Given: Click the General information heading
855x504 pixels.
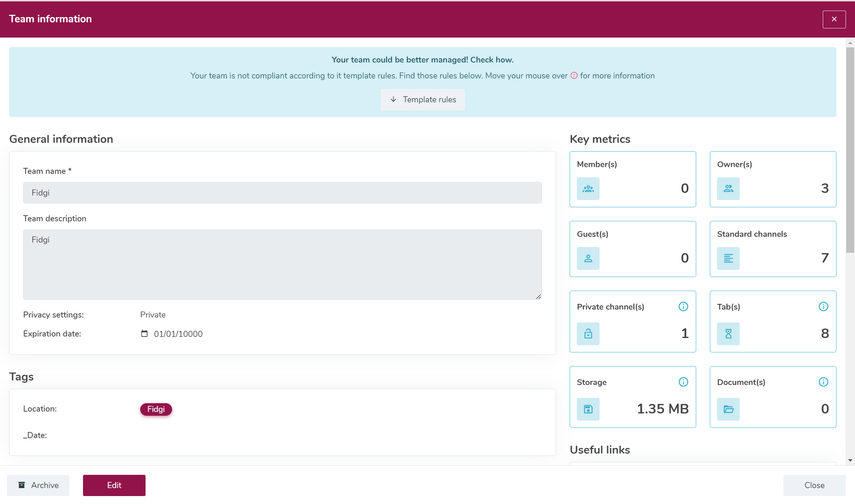Looking at the screenshot, I should [x=61, y=139].
